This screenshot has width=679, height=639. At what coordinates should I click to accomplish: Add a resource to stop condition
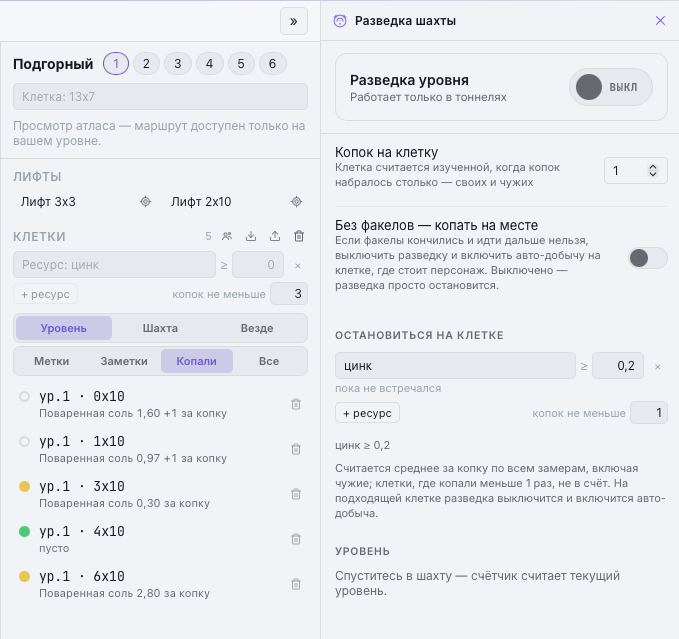(x=367, y=413)
